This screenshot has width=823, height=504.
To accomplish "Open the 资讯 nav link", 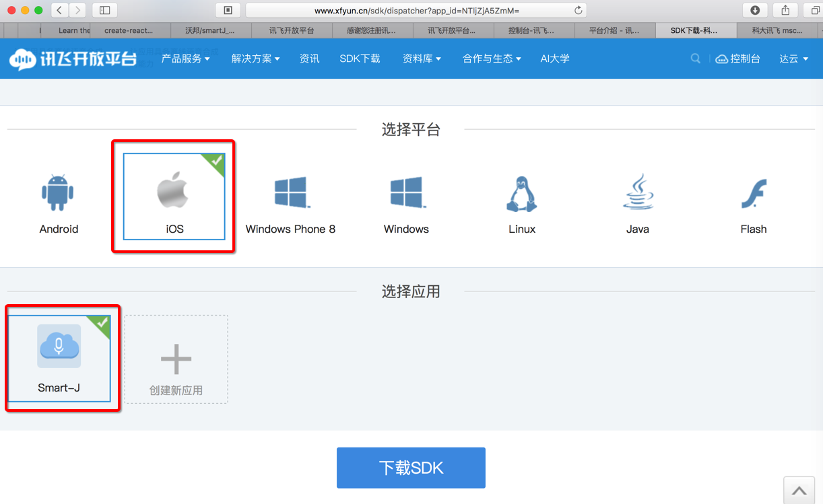I will (310, 59).
